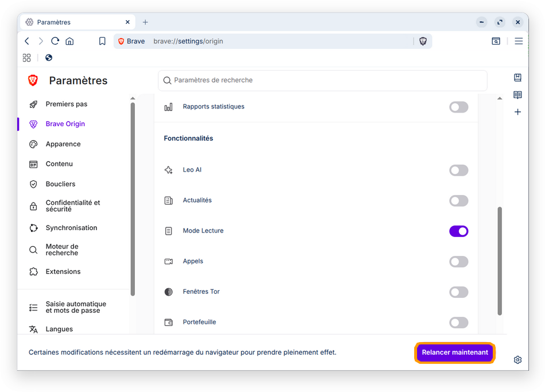
Task: Enable the Rapports statistiques toggle
Action: 458,107
